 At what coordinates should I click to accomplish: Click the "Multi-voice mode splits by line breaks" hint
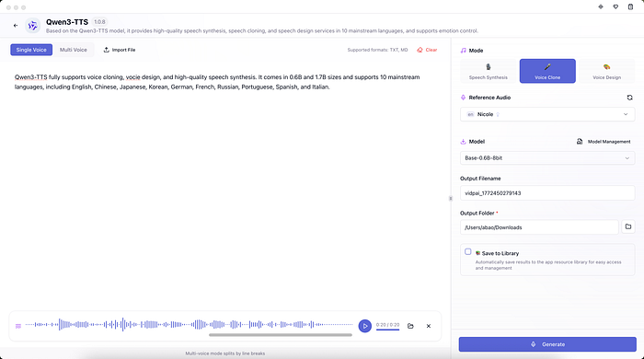225,353
